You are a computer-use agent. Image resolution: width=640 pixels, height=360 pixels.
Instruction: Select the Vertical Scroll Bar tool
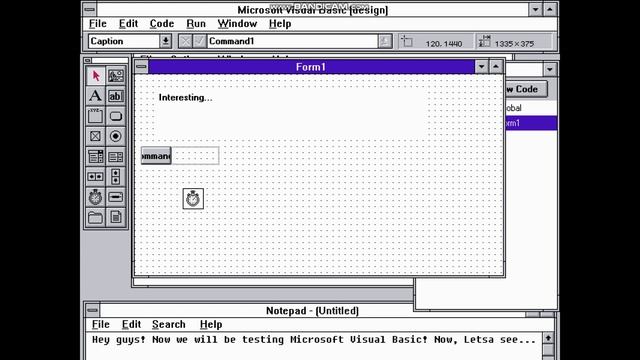pyautogui.click(x=116, y=177)
